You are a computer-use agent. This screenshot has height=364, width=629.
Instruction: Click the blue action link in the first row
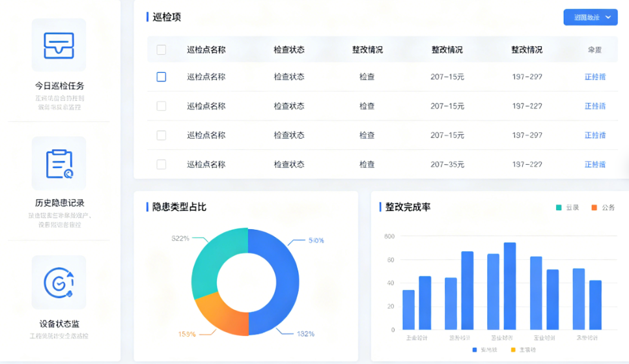point(595,77)
